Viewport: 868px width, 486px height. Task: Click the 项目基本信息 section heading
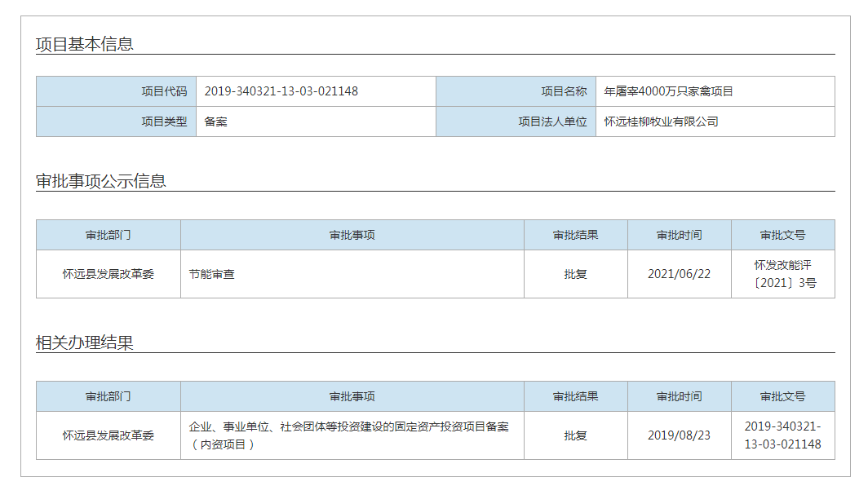click(85, 44)
